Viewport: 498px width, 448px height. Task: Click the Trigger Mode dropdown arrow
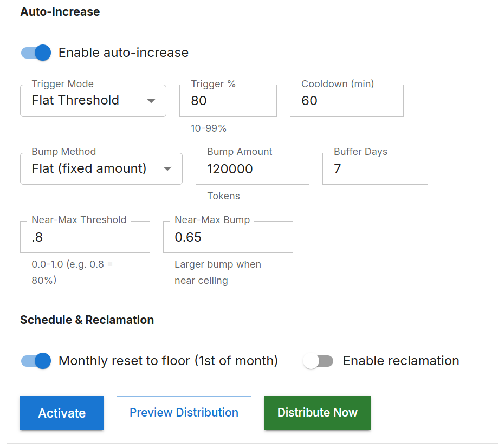tap(152, 101)
